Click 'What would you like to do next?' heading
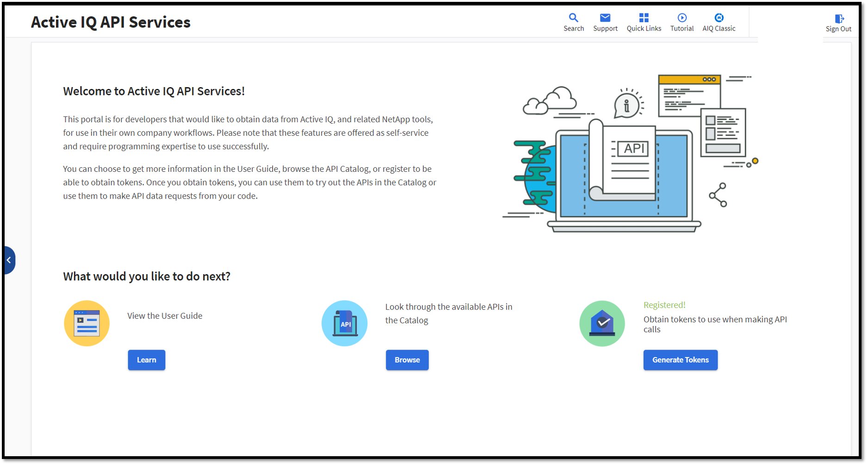 tap(147, 276)
